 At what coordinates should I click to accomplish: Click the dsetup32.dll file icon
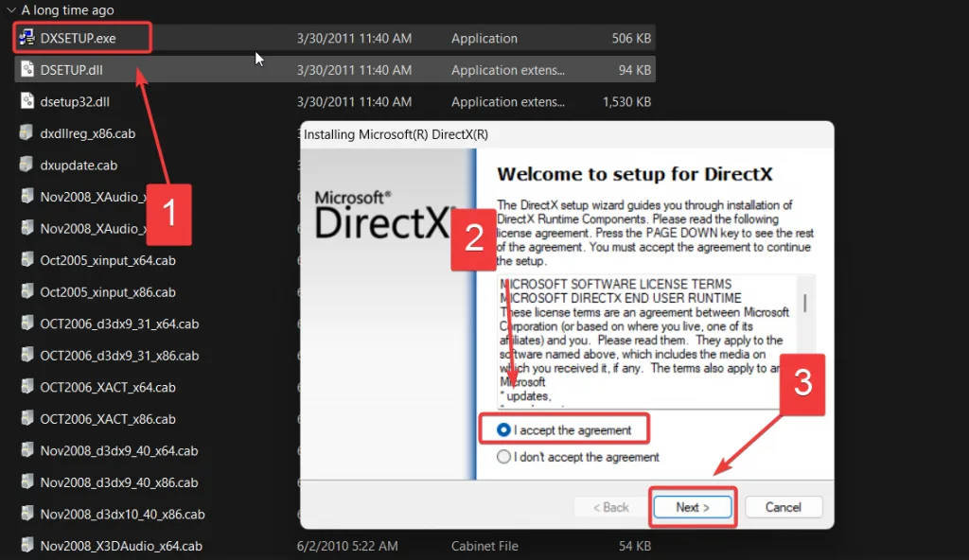[26, 101]
